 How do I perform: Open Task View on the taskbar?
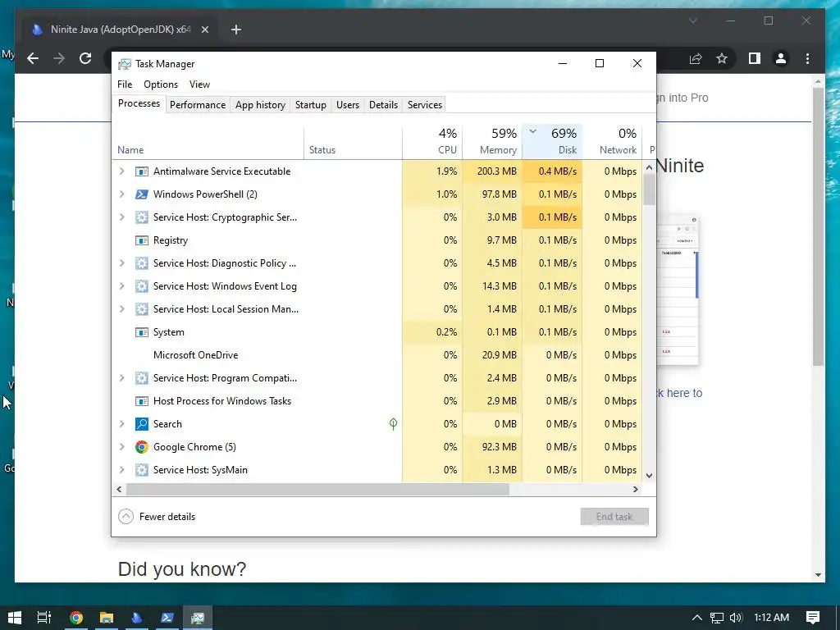coord(44,618)
